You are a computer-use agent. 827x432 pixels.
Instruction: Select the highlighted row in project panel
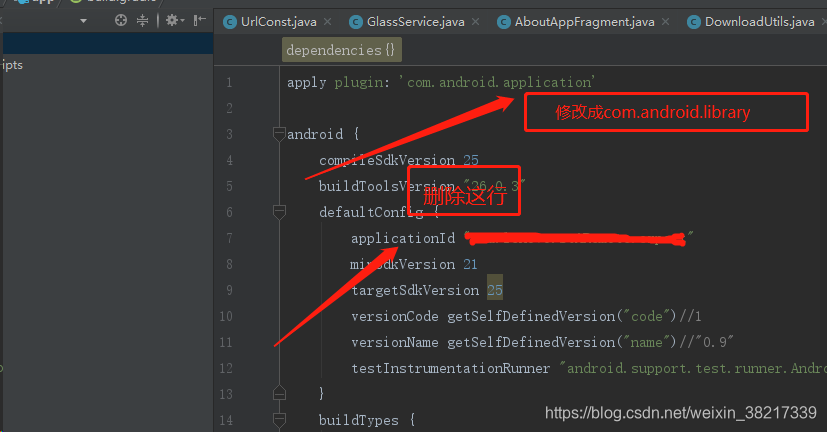tap(108, 43)
